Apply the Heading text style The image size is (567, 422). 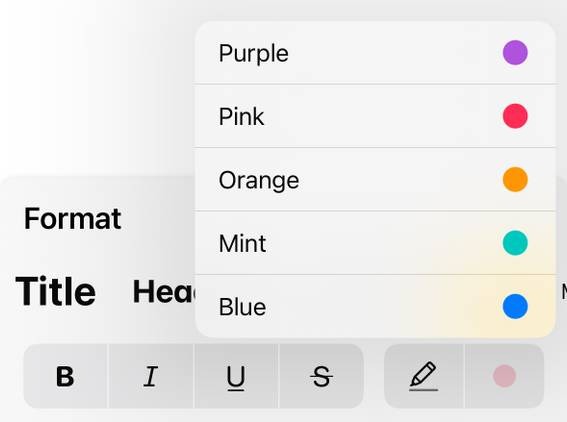click(x=164, y=291)
